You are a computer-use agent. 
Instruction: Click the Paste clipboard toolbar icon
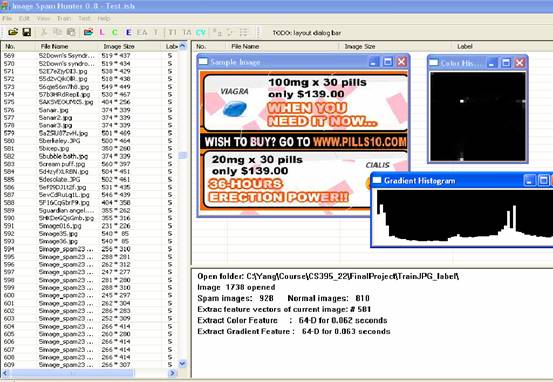click(71, 32)
